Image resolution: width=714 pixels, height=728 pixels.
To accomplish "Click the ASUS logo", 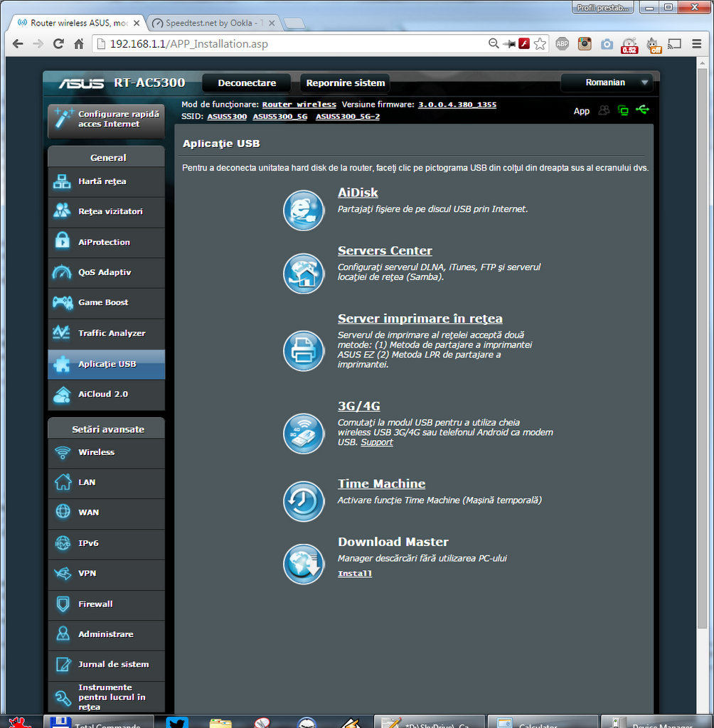I will 81,83.
